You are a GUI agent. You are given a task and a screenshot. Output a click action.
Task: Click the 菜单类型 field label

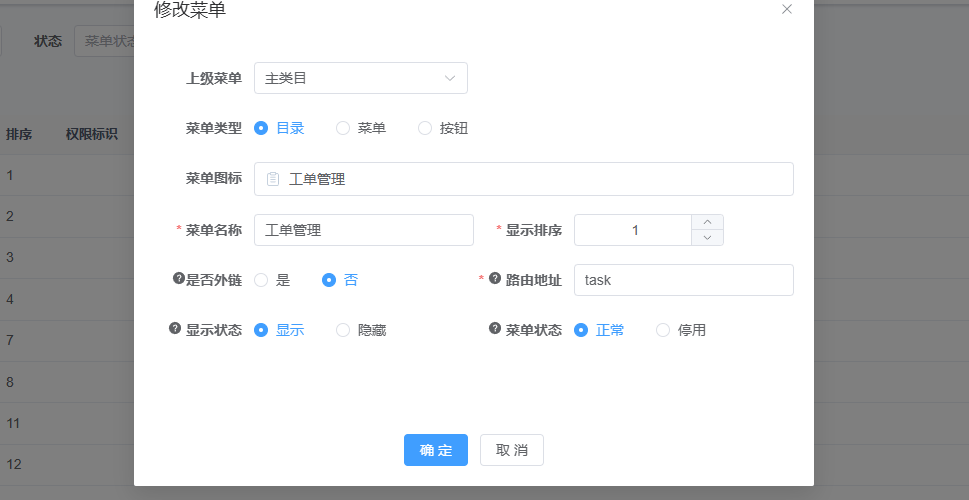point(214,129)
